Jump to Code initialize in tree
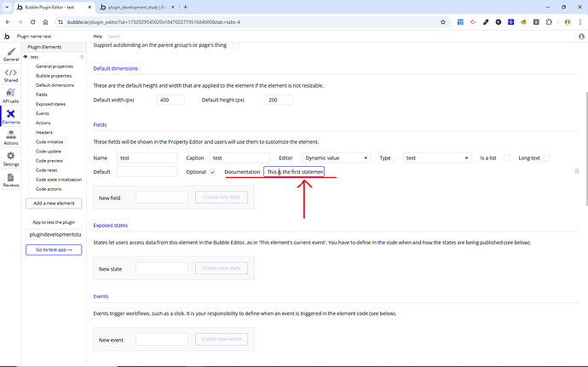 tap(49, 141)
